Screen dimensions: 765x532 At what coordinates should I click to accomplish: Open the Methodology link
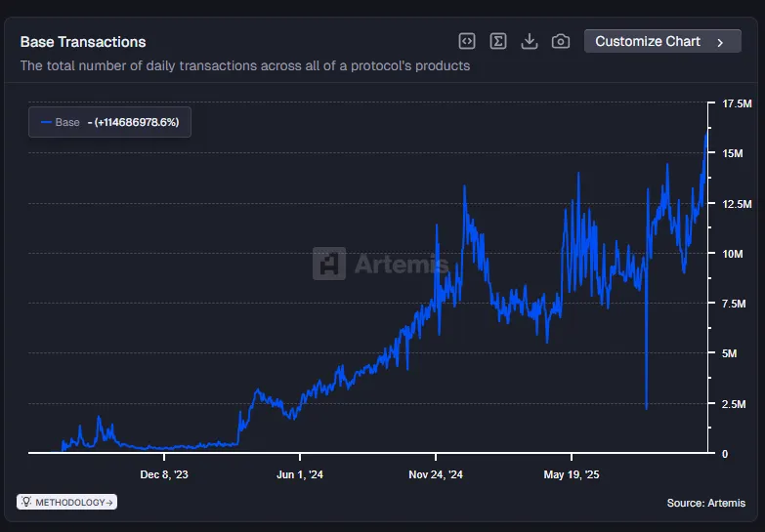(x=67, y=502)
